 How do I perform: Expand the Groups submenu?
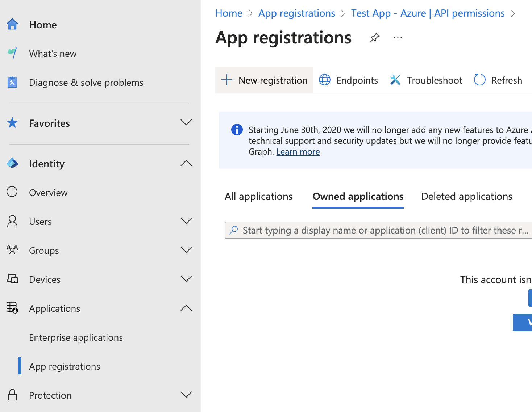[x=186, y=250]
